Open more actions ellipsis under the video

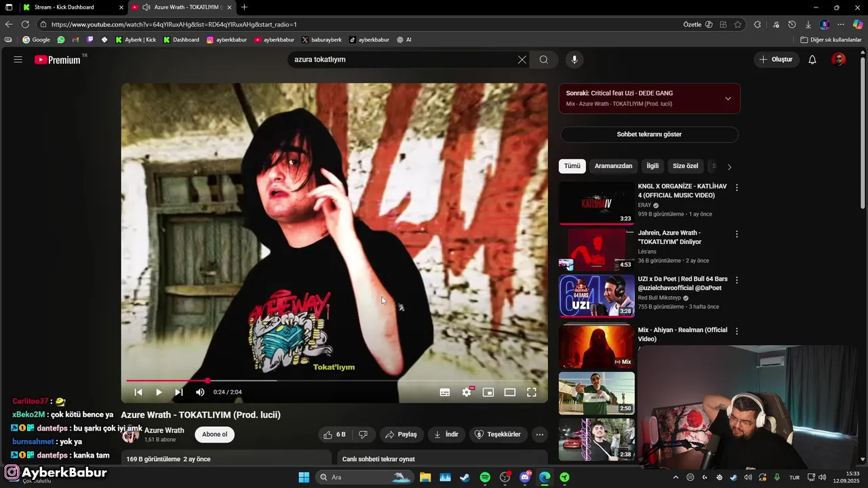pos(540,434)
